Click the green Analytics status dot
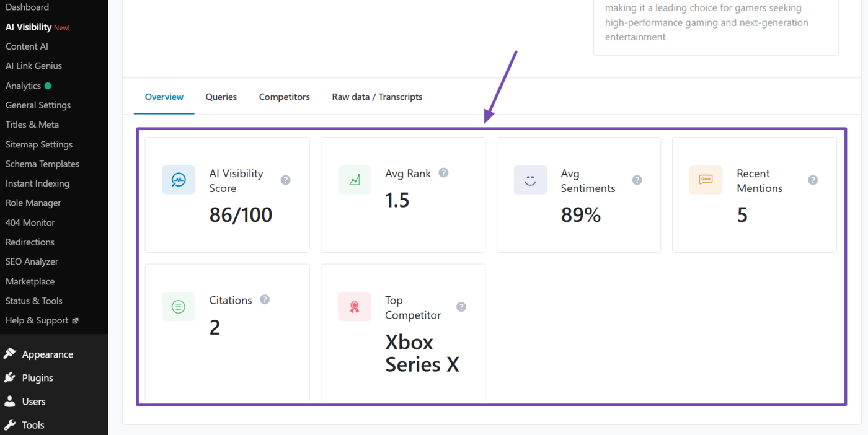 pos(48,86)
